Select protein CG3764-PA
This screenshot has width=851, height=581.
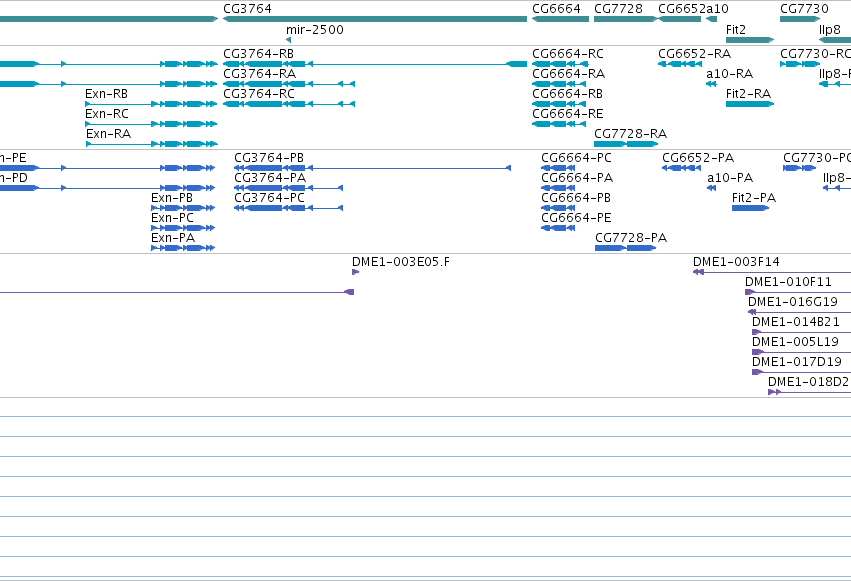click(289, 188)
